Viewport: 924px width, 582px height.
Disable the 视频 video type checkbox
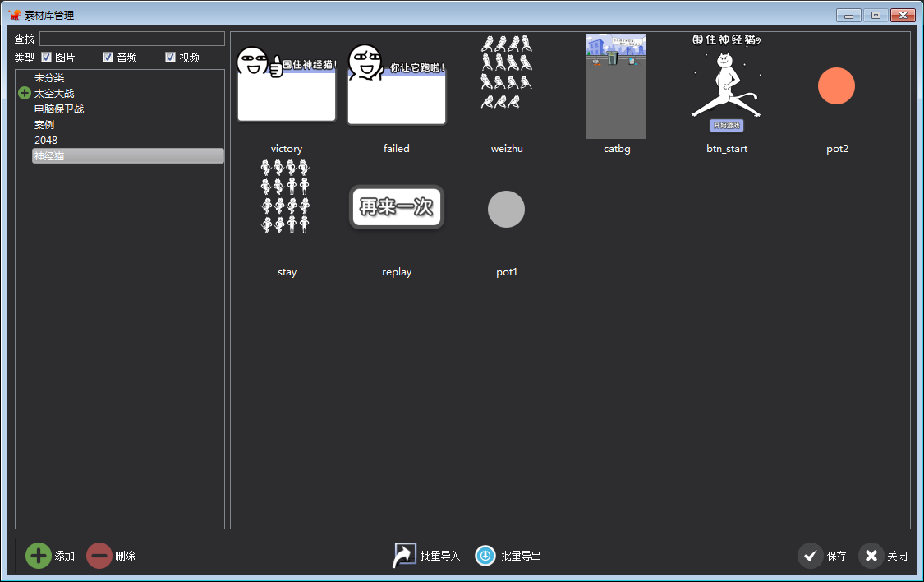coord(170,58)
